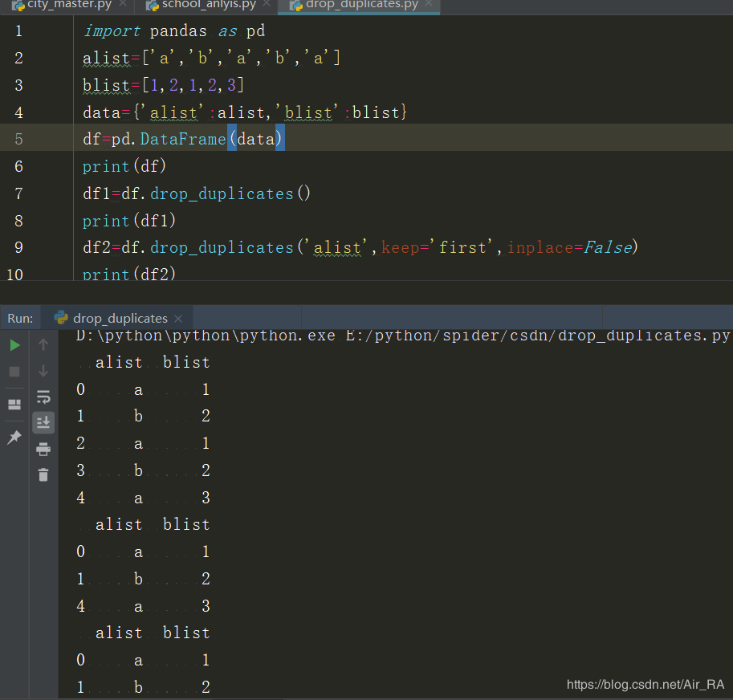
Task: Click 'import' keyword on line 1
Action: [112, 31]
